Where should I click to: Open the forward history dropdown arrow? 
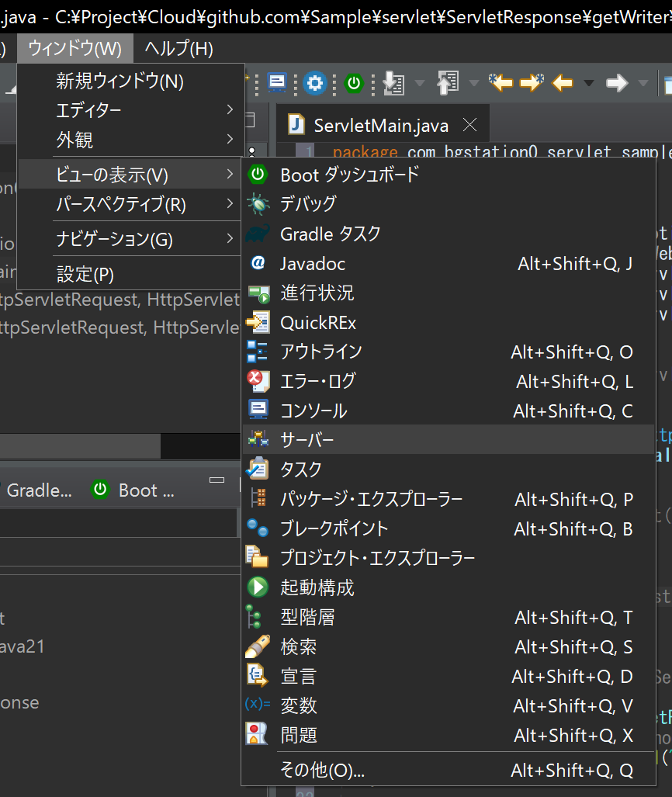[x=643, y=83]
